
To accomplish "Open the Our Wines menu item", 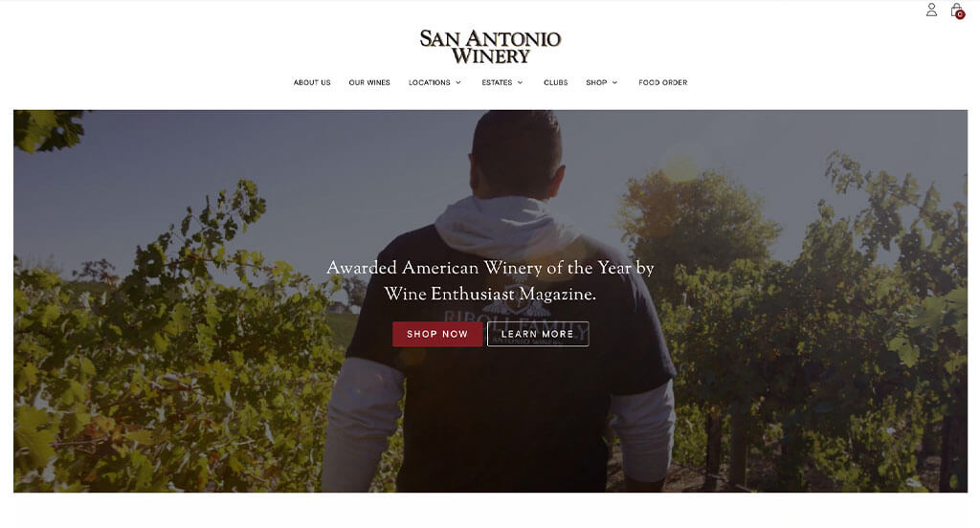I will point(369,82).
